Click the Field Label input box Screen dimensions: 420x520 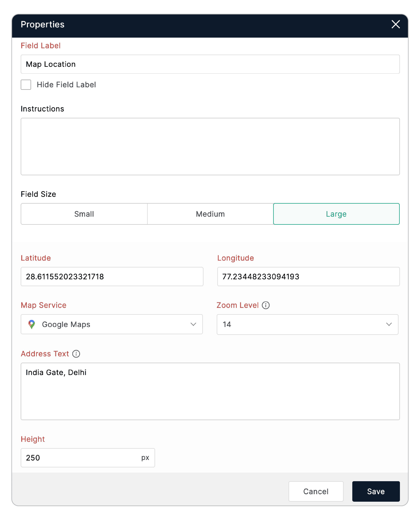tap(210, 64)
